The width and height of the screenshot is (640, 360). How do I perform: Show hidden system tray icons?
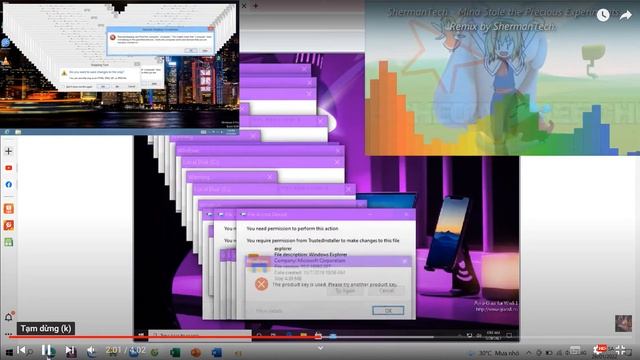[x=529, y=353]
